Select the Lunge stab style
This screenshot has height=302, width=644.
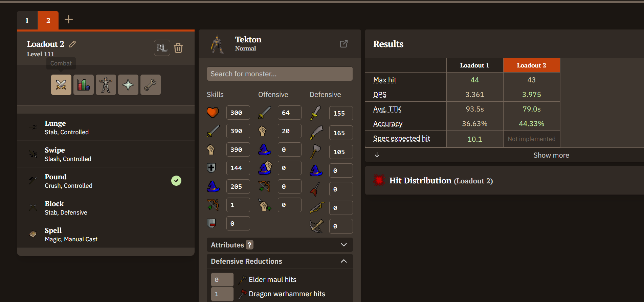tap(106, 127)
